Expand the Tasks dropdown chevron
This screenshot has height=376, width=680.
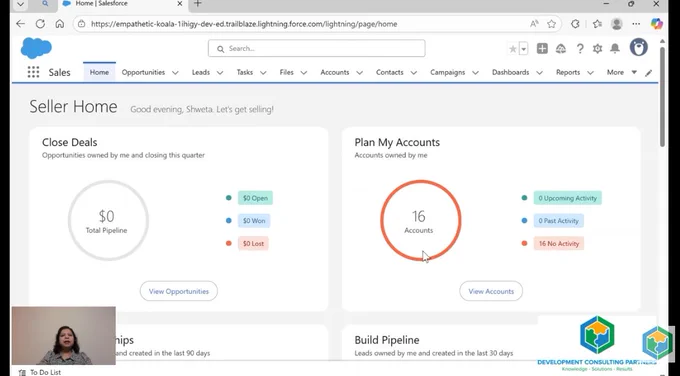coord(263,73)
